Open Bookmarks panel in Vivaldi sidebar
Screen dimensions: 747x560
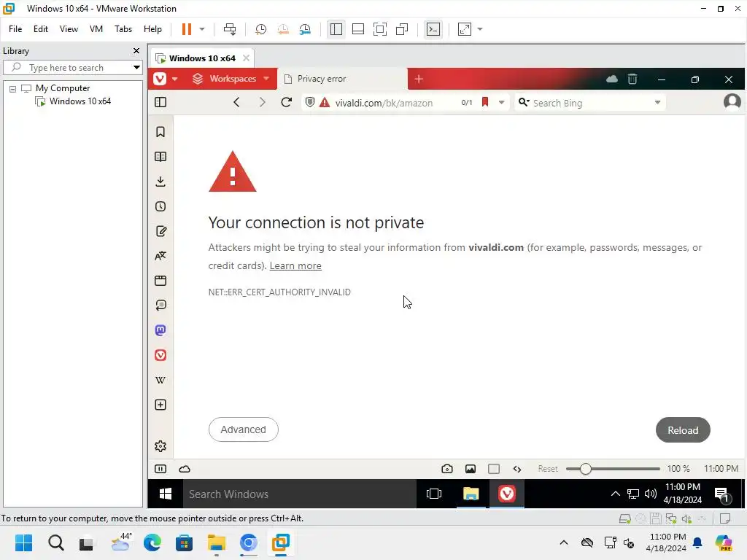point(160,132)
